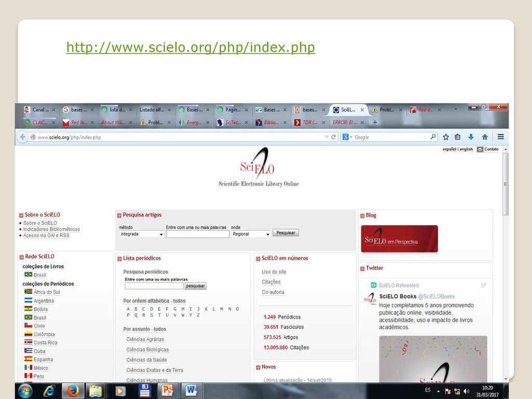Viewport: 532px width, 399px height.
Task: Open the SciELO Books tweet image
Action: pyautogui.click(x=433, y=359)
